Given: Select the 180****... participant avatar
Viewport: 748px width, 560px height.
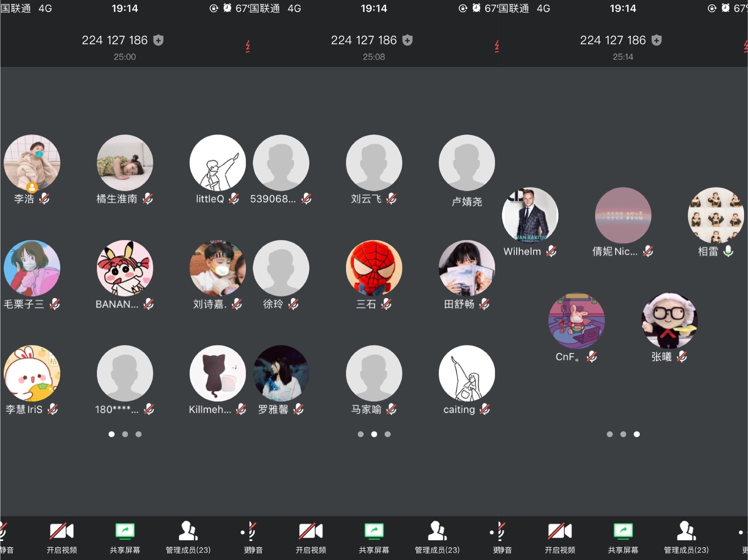Looking at the screenshot, I should [125, 373].
